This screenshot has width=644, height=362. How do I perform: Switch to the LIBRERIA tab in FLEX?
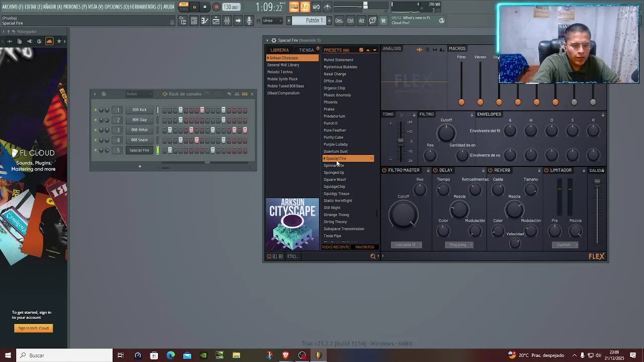point(280,50)
